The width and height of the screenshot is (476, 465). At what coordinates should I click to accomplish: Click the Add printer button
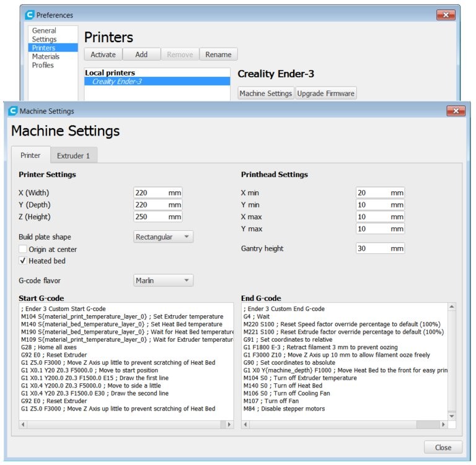[141, 54]
